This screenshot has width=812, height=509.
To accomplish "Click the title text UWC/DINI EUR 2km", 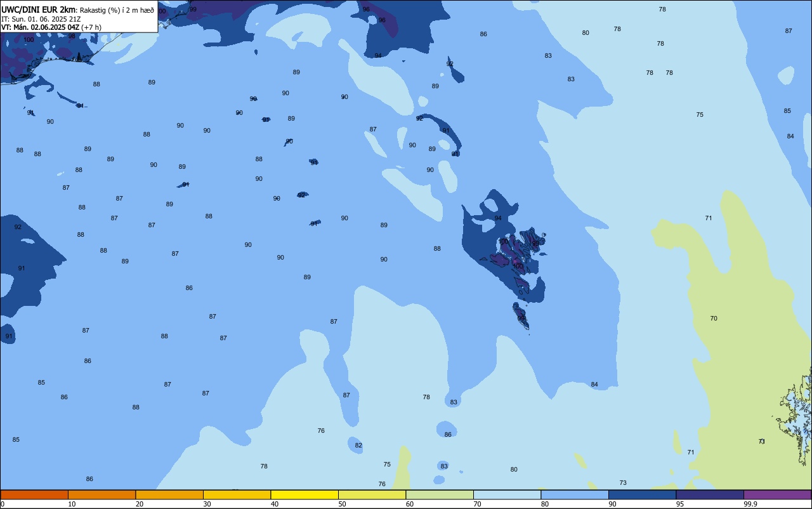I will tap(39, 10).
